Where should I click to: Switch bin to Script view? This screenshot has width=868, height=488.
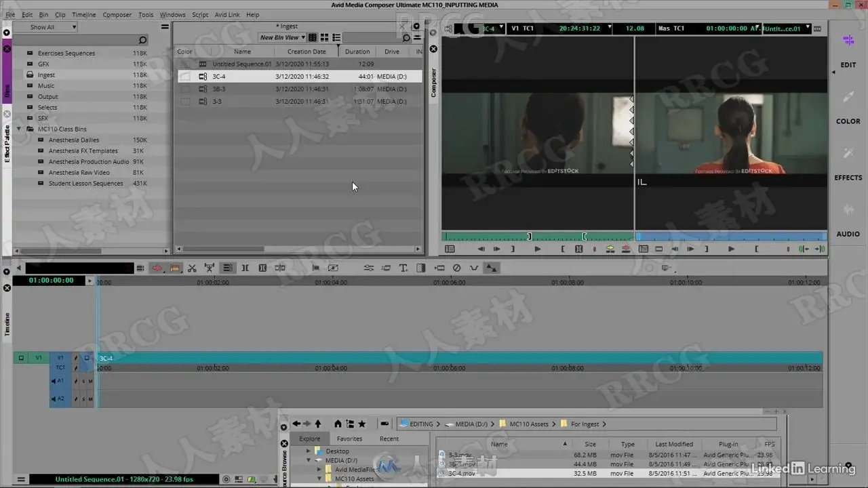[336, 38]
